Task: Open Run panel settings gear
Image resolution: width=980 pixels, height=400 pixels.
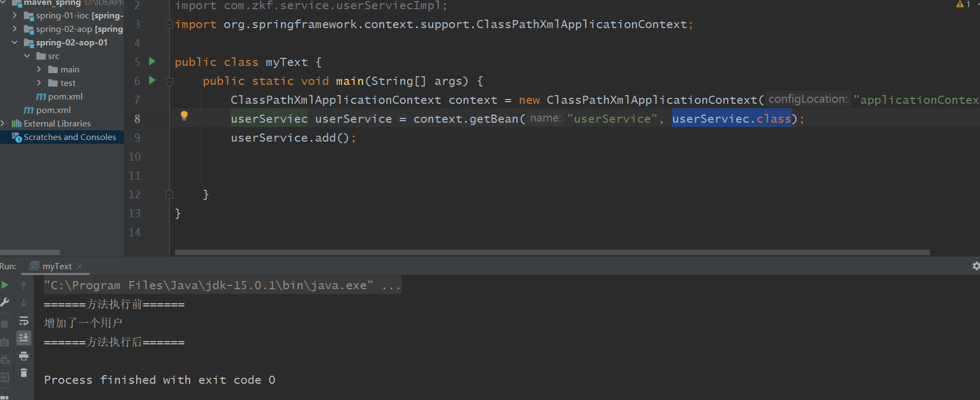Action: click(976, 266)
